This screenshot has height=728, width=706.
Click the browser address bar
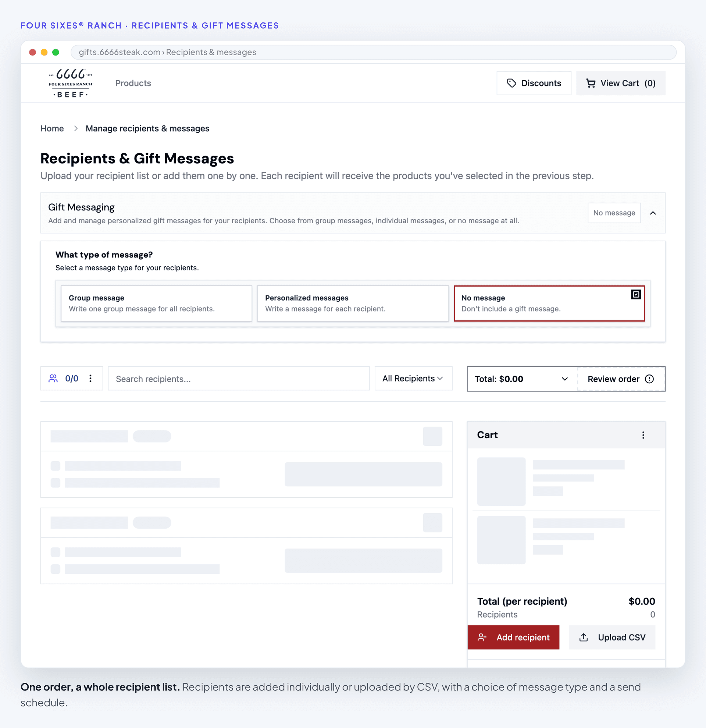pyautogui.click(x=373, y=52)
